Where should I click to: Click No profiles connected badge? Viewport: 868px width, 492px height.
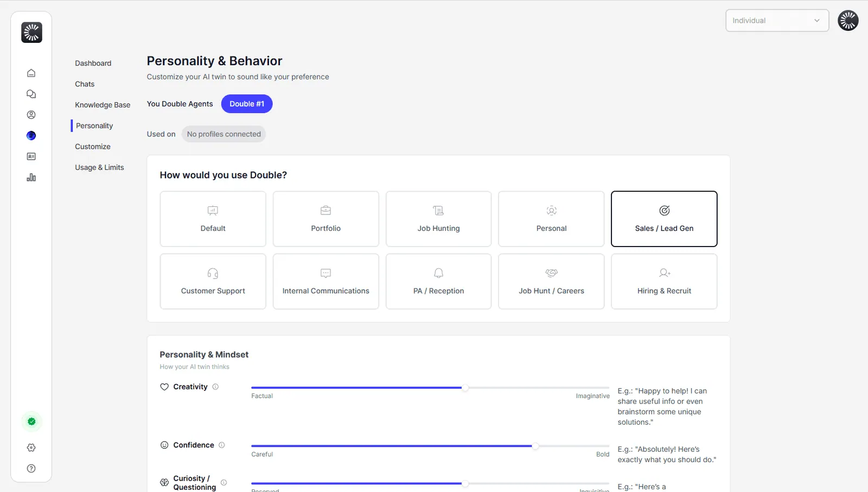point(224,134)
